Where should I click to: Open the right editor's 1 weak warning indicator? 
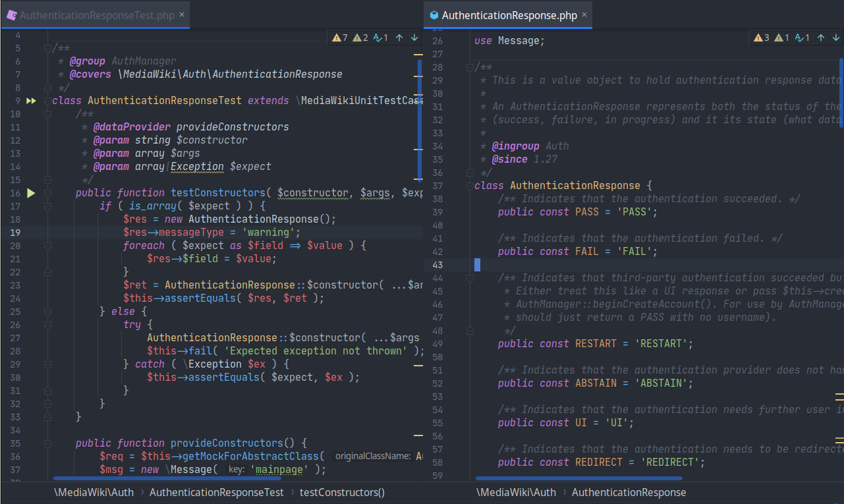(782, 38)
